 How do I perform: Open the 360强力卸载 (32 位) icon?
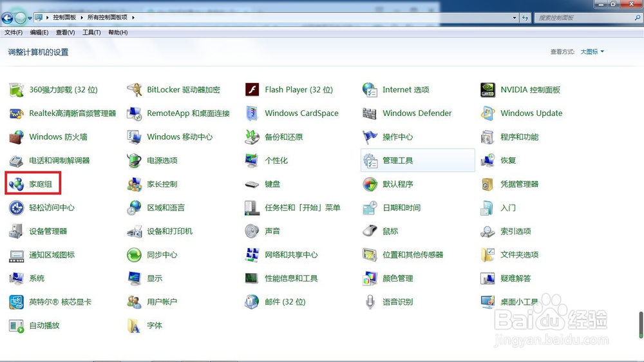[x=17, y=90]
